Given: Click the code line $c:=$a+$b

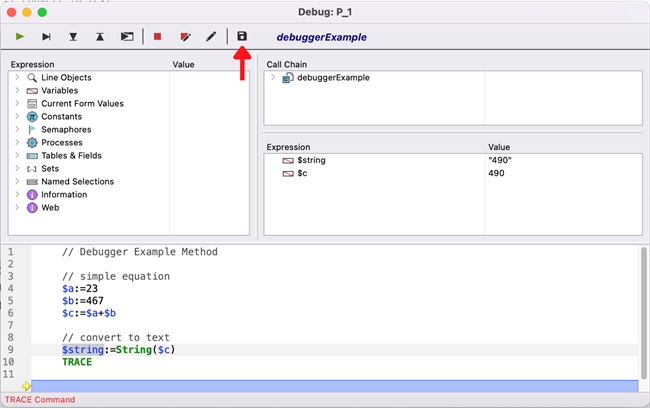Looking at the screenshot, I should pyautogui.click(x=88, y=313).
